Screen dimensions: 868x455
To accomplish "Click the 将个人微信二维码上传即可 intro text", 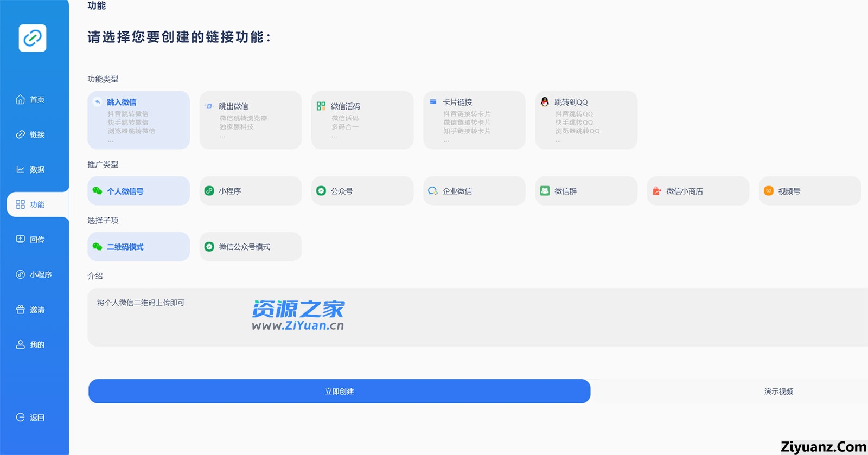I will [141, 303].
